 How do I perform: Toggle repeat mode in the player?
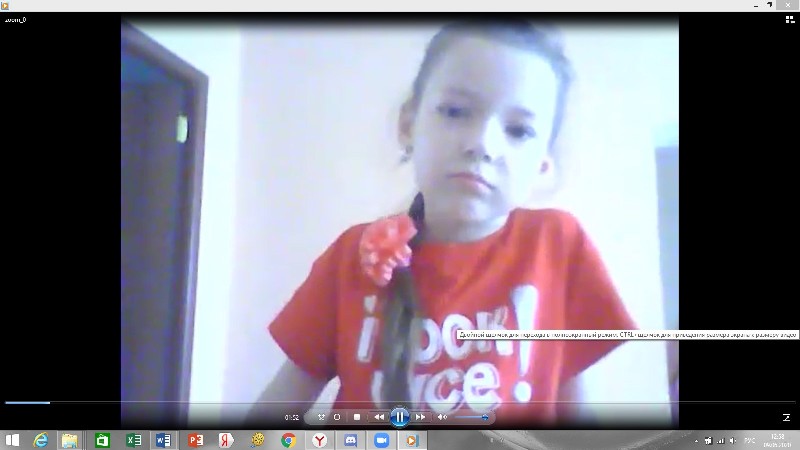tap(337, 416)
